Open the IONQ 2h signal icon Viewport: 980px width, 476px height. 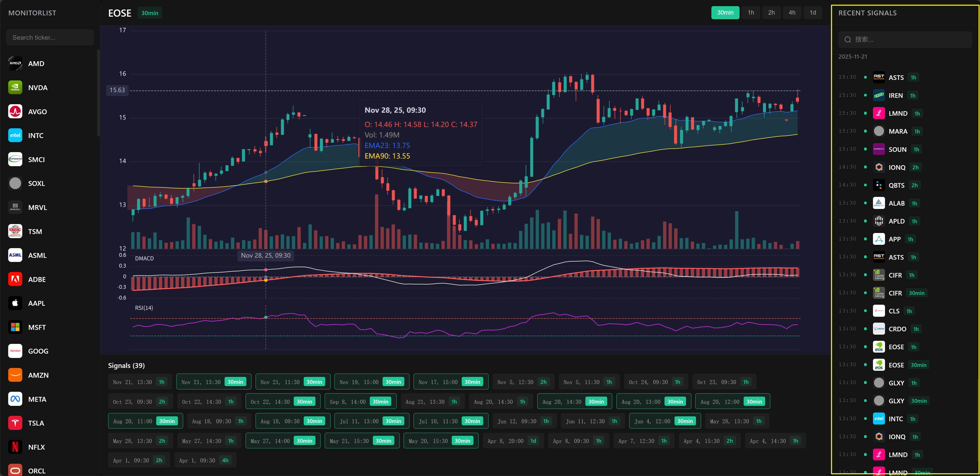878,167
